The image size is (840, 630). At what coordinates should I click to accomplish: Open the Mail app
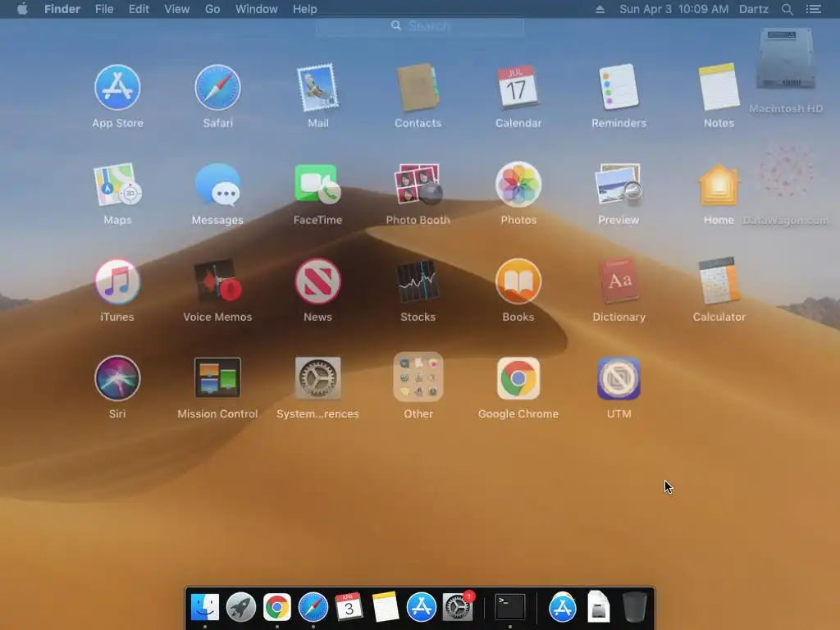pyautogui.click(x=317, y=87)
